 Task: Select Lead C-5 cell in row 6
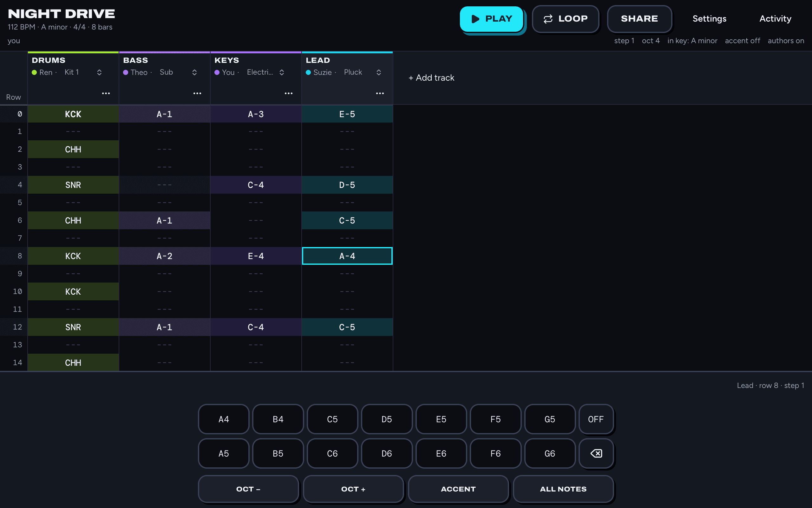tap(347, 220)
